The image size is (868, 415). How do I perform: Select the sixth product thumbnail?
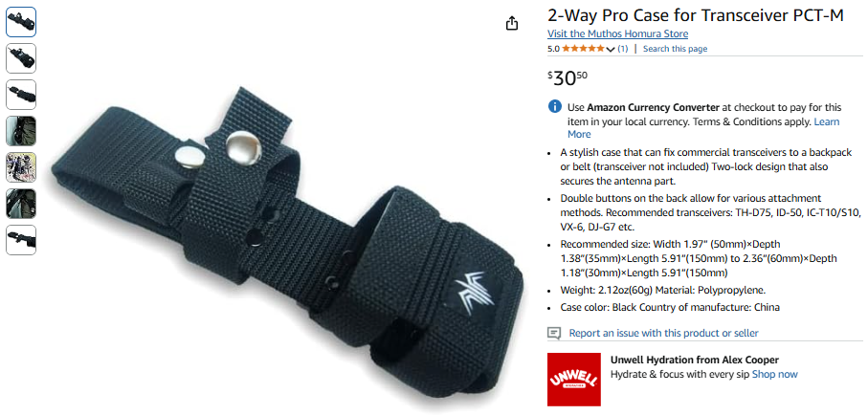21,204
